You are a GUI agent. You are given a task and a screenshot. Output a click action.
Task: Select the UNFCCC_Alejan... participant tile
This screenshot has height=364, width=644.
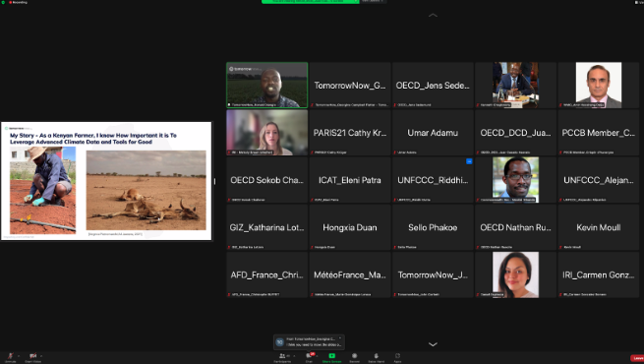tap(599, 180)
